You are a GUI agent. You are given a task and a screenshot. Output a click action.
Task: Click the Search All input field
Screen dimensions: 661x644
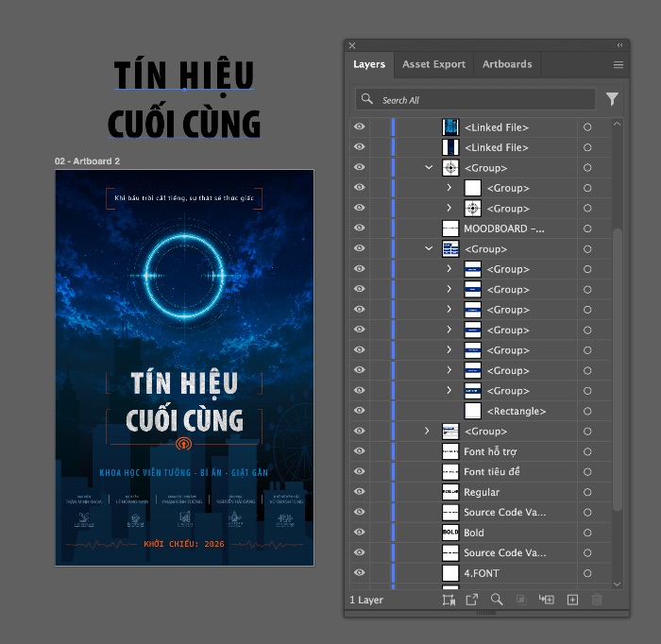[x=475, y=99]
